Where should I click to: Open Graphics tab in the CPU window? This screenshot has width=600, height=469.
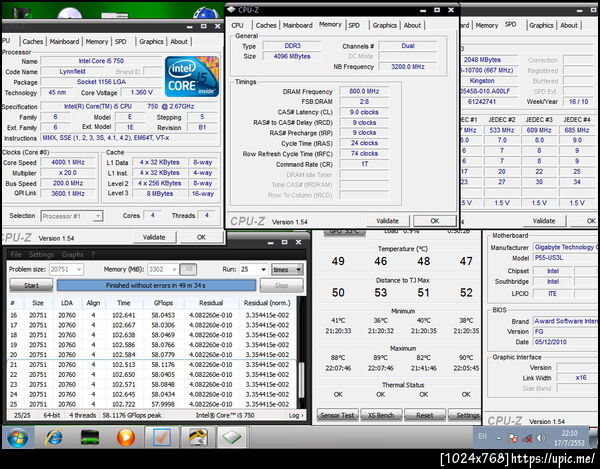coord(151,41)
